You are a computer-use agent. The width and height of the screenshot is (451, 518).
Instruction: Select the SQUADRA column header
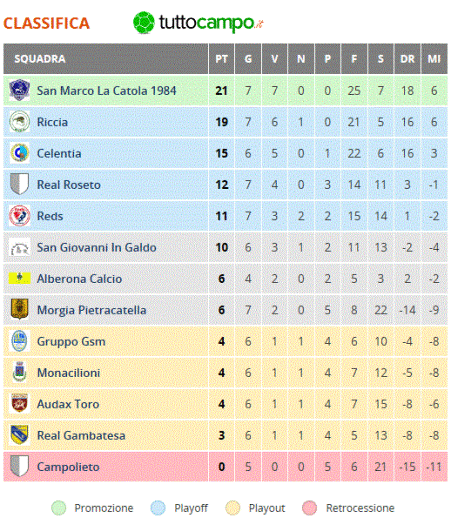click(x=106, y=59)
